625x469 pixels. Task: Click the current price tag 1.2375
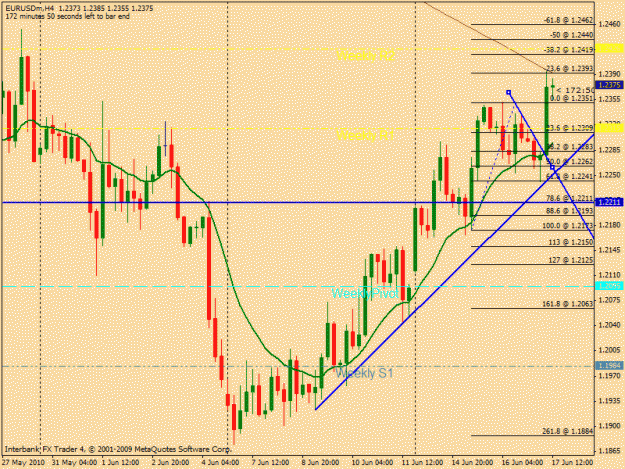pos(609,85)
